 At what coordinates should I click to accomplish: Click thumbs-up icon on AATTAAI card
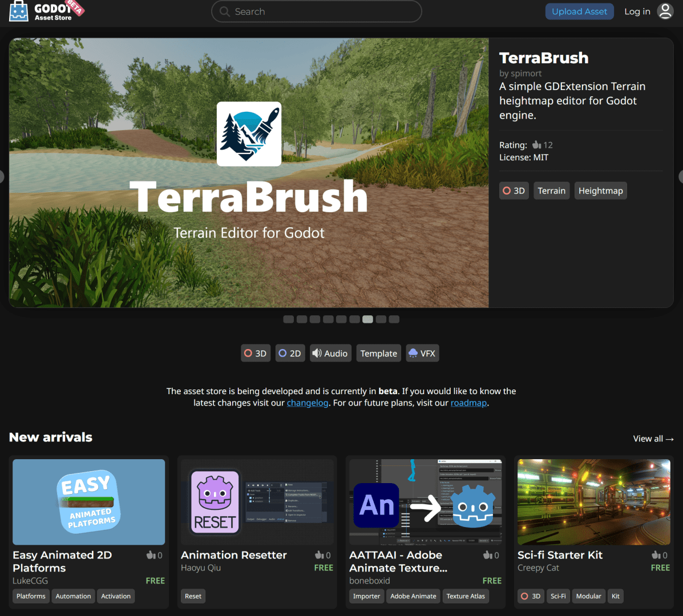pyautogui.click(x=487, y=555)
